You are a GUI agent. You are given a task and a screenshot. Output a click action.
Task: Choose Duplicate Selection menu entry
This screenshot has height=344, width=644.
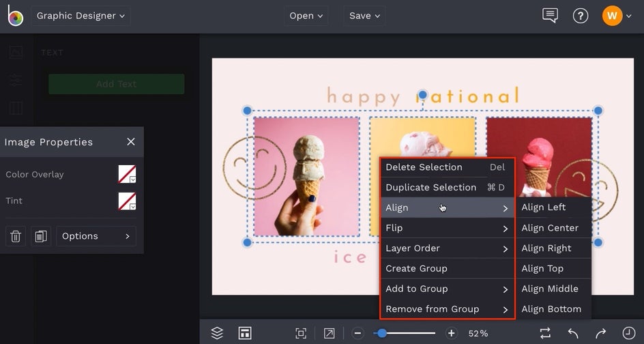click(447, 188)
